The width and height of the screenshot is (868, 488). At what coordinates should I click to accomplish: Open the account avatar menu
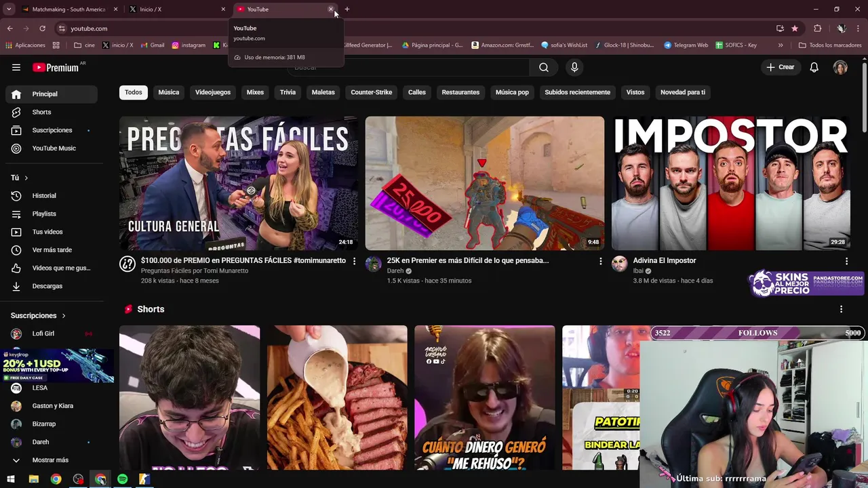pyautogui.click(x=840, y=67)
